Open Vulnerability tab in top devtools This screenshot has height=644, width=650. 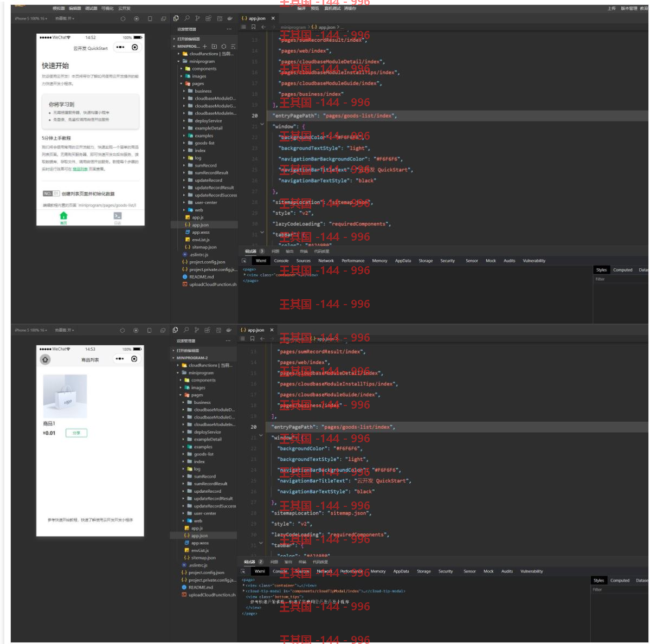(x=534, y=261)
